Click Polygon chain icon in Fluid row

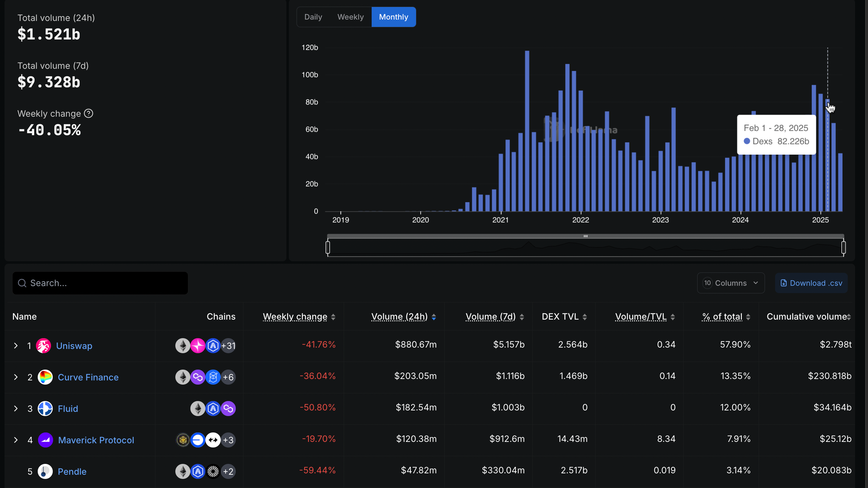click(228, 408)
